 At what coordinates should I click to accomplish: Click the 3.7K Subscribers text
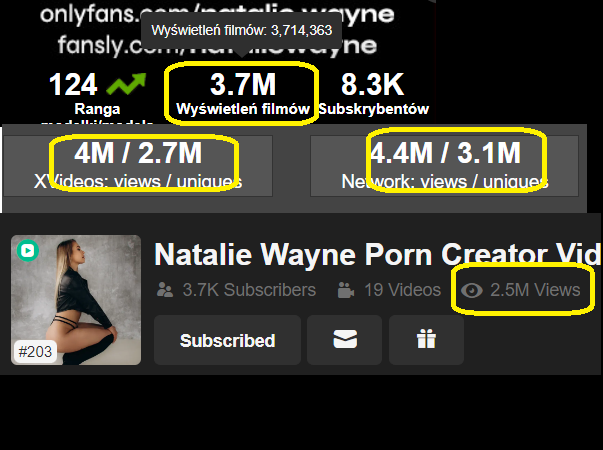(249, 290)
